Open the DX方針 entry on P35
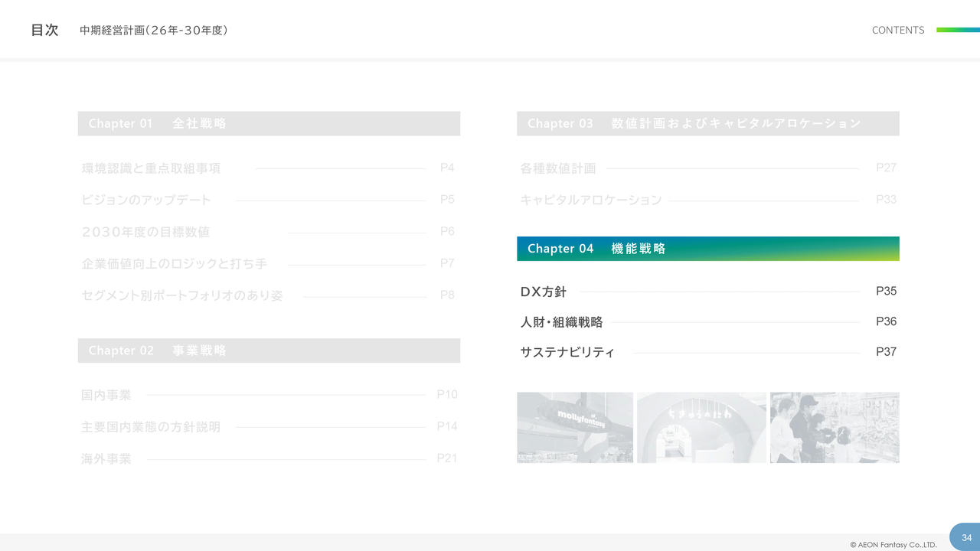Image resolution: width=980 pixels, height=551 pixels. (544, 292)
